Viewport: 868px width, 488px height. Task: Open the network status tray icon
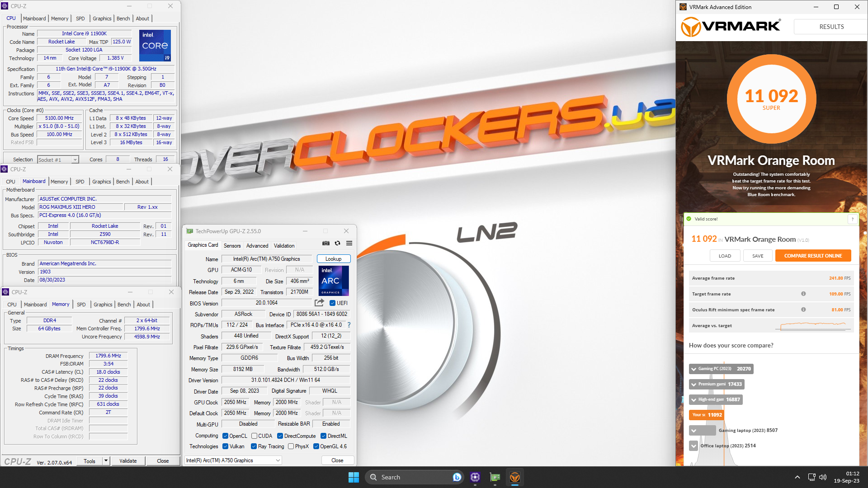[811, 477]
